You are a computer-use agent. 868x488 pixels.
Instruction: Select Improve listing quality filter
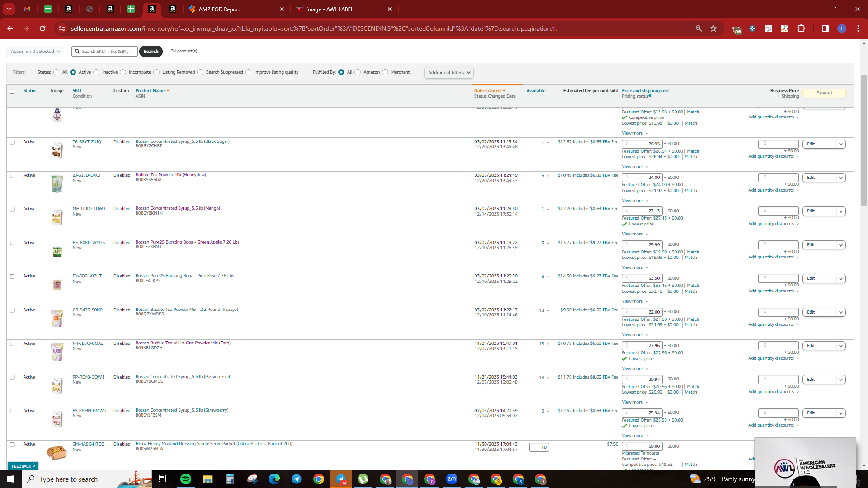click(249, 72)
